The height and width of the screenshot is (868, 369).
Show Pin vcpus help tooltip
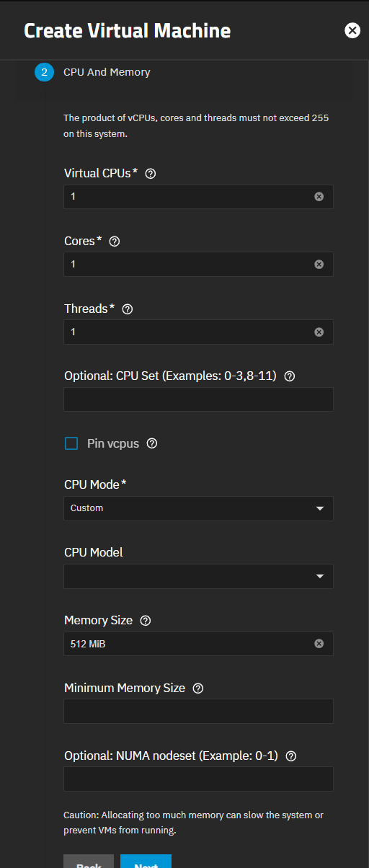(x=152, y=444)
